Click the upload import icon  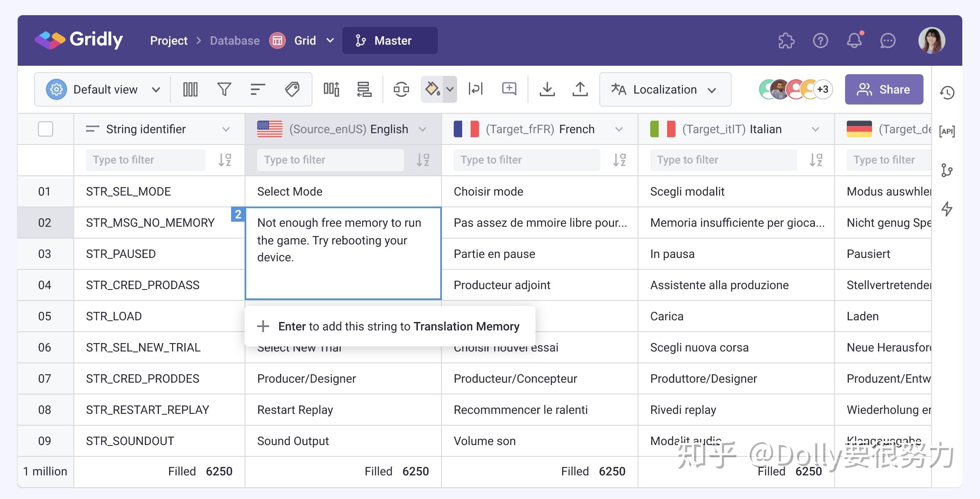tap(580, 89)
